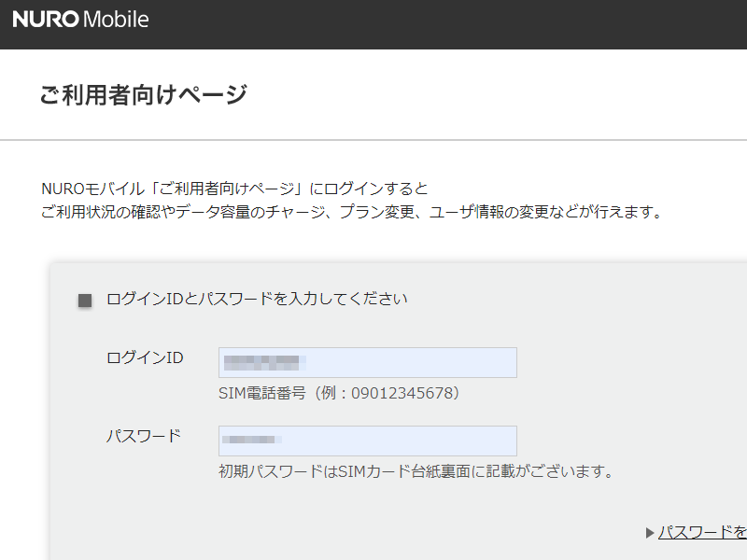The image size is (747, 560).
Task: Click the NURO Mobile logo
Action: 80,20
